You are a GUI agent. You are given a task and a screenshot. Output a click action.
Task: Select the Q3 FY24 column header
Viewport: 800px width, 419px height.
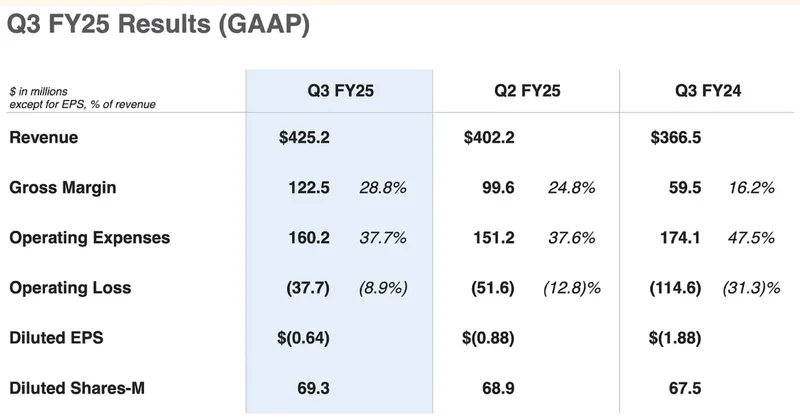point(712,91)
